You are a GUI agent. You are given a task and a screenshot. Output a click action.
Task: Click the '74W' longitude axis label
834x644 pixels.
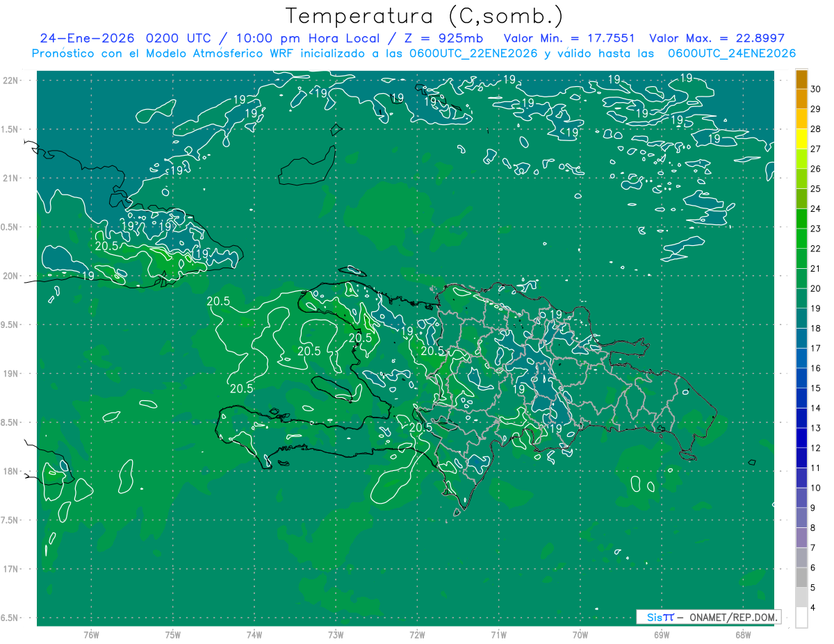pyautogui.click(x=254, y=635)
